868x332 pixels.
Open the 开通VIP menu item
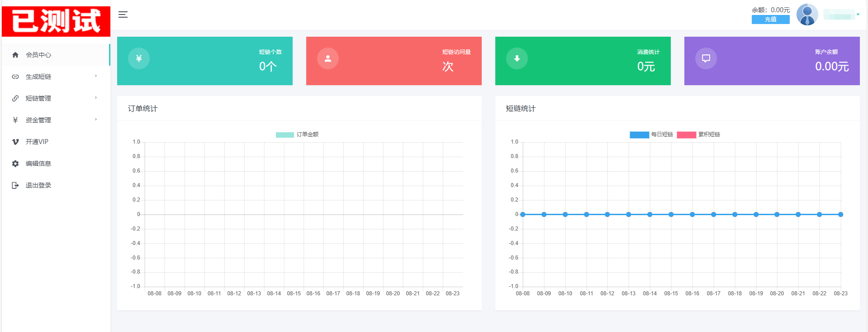point(56,142)
